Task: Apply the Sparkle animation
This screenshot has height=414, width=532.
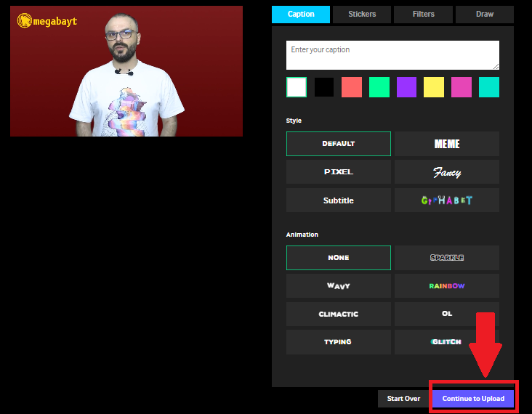Action: click(447, 258)
